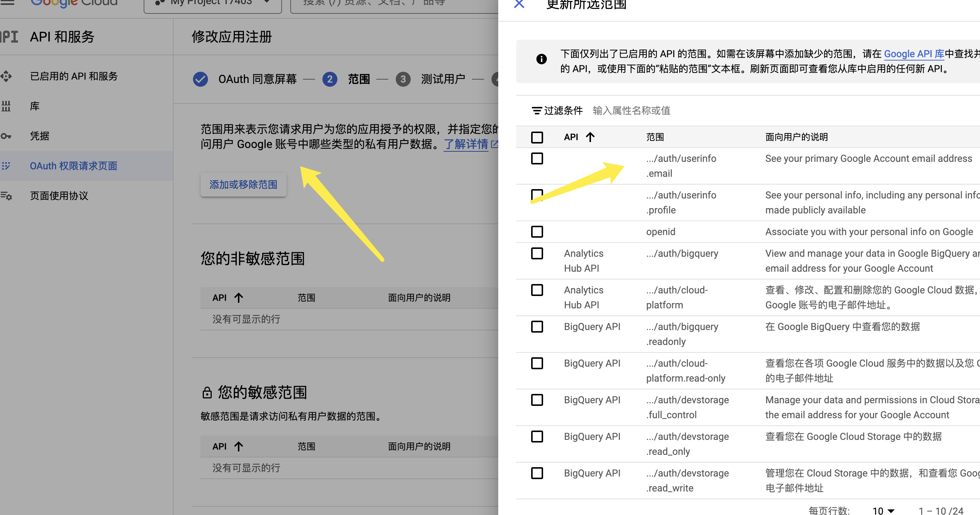Open the Google API 库 link
This screenshot has width=980, height=515.
914,54
